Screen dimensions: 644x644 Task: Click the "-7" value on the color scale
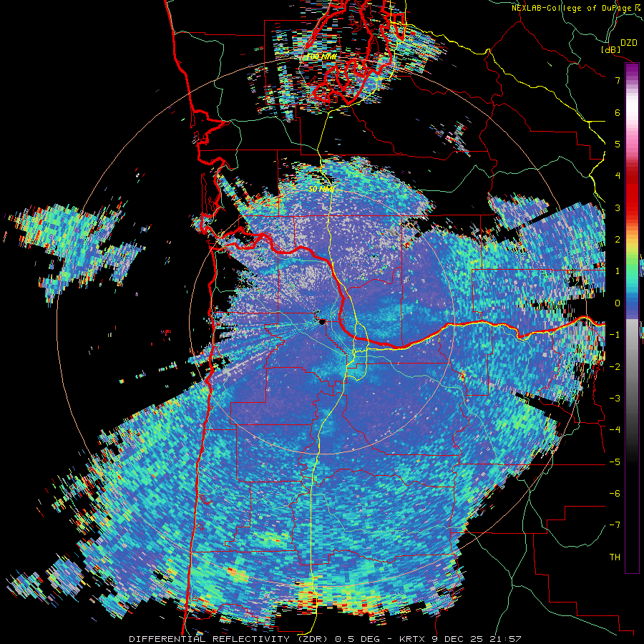click(615, 525)
